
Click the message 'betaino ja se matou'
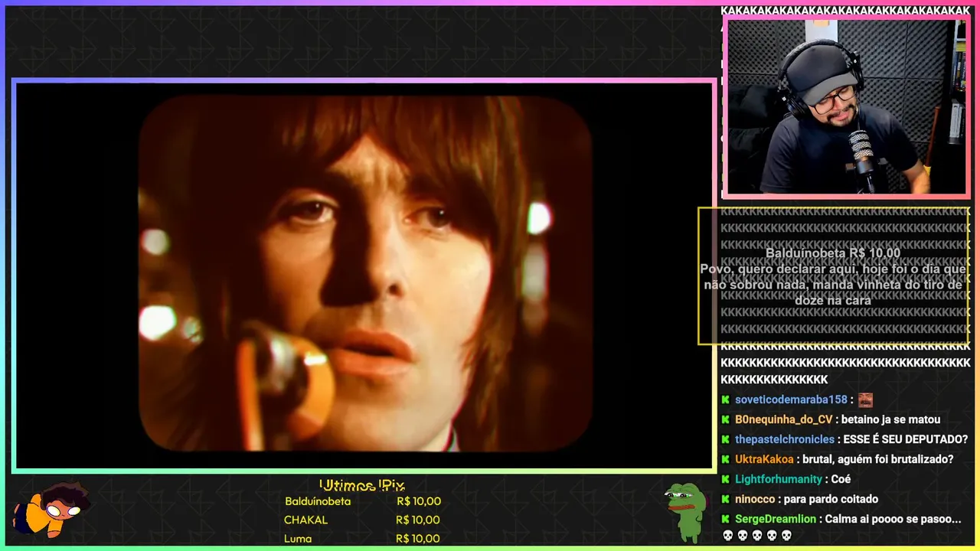892,419
